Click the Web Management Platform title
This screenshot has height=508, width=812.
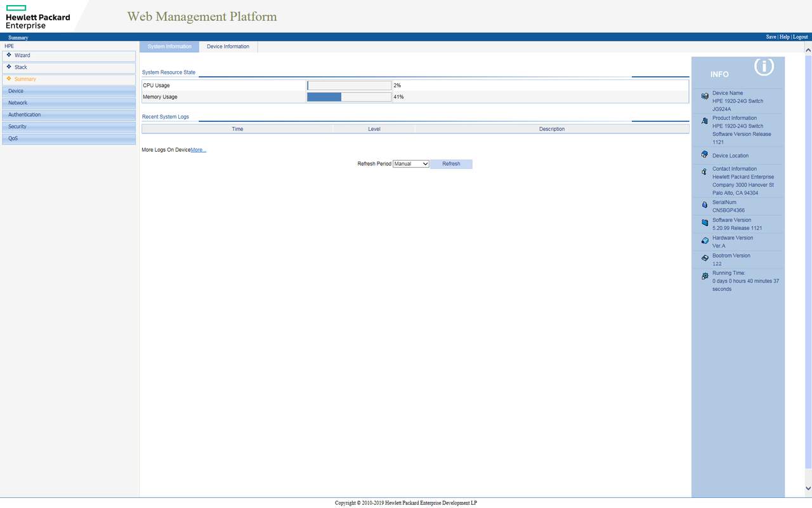click(x=202, y=17)
